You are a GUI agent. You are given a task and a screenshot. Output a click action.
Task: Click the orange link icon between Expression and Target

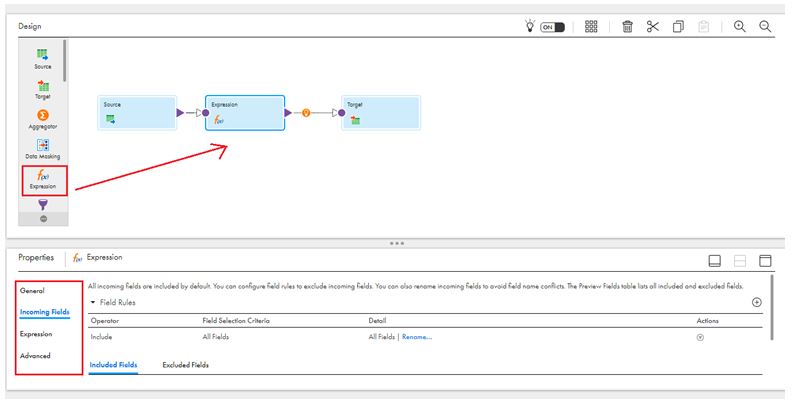click(x=306, y=113)
